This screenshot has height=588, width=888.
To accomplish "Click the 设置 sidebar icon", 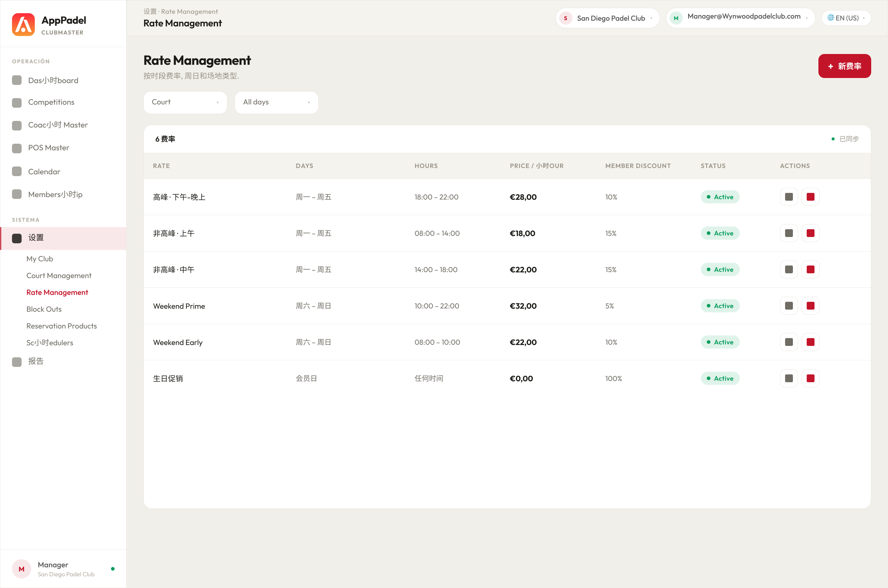I will point(17,238).
